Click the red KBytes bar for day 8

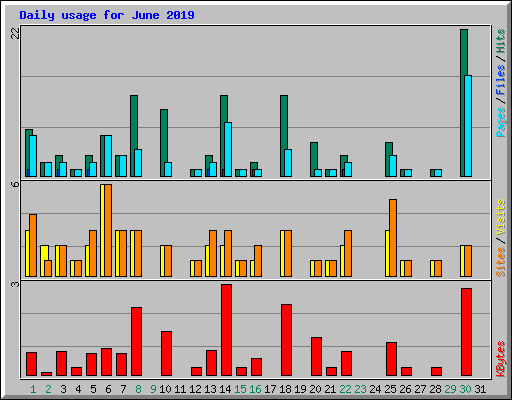[x=136, y=342]
